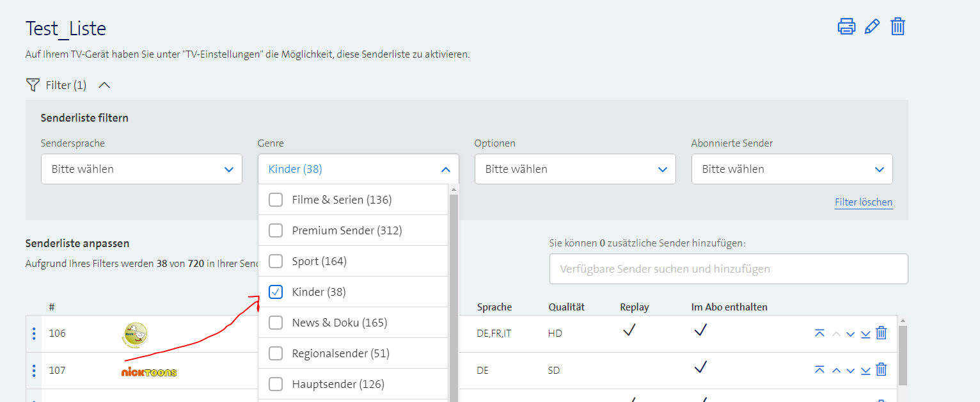
Task: Expand the Optionen dropdown
Action: [574, 169]
